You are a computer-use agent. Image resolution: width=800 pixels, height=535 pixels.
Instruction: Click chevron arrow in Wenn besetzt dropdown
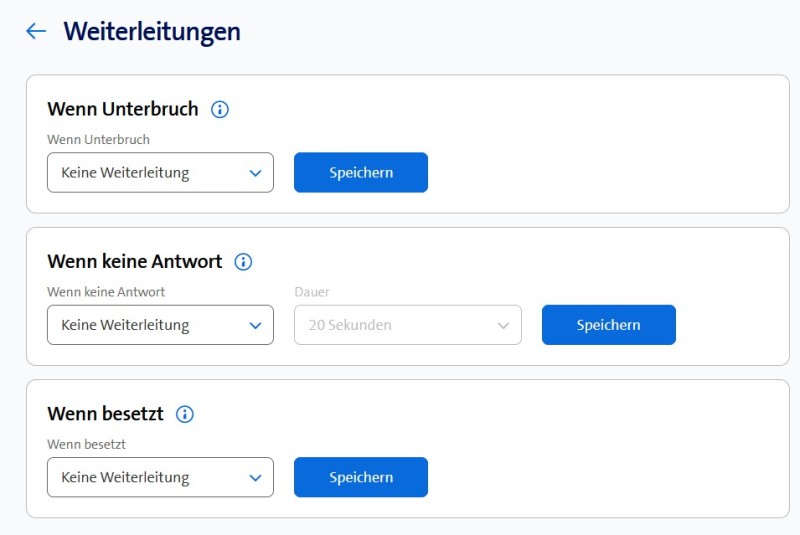[x=255, y=477]
